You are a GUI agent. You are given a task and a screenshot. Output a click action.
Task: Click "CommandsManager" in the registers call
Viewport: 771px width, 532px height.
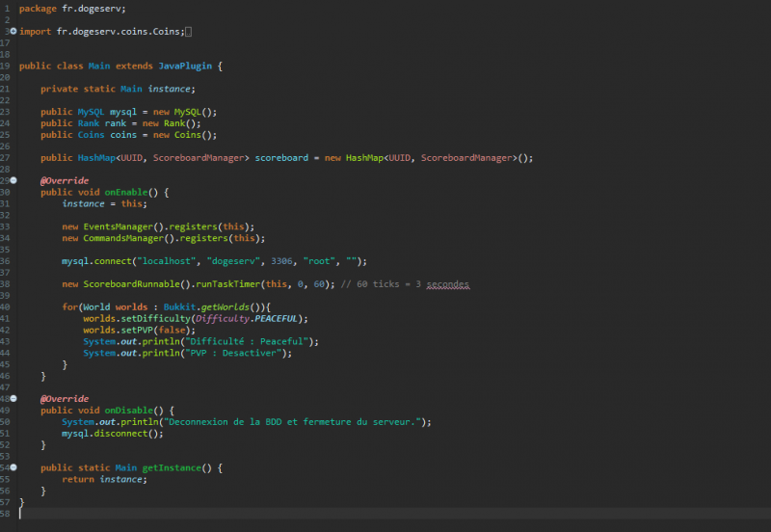(x=123, y=238)
